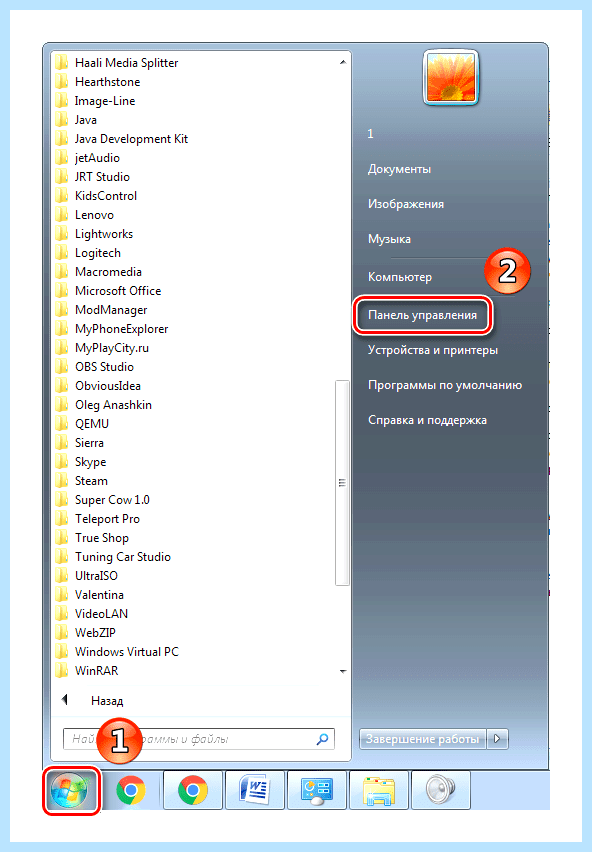Click the folder icon next to VideoLAN
Image resolution: width=592 pixels, height=852 pixels.
click(x=61, y=613)
